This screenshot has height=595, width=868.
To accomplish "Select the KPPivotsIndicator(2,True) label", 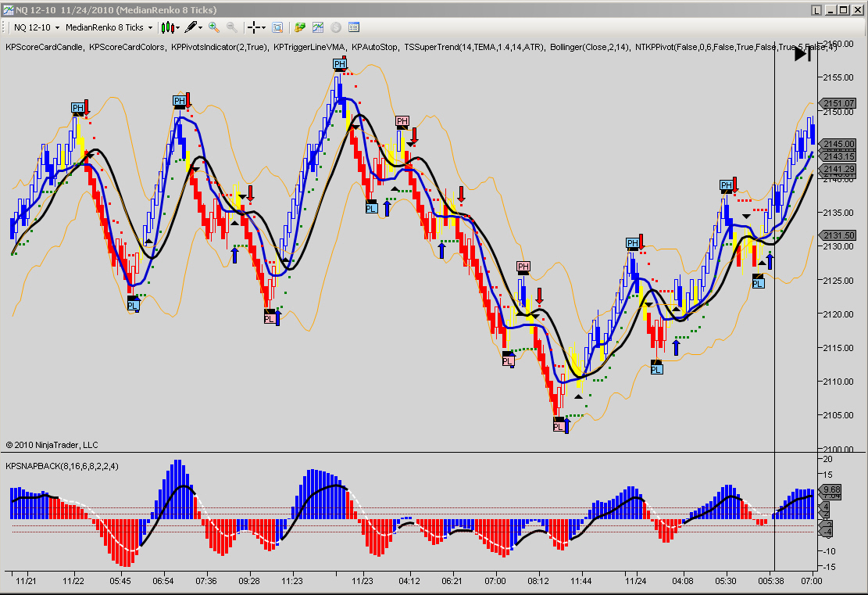I will click(x=220, y=47).
